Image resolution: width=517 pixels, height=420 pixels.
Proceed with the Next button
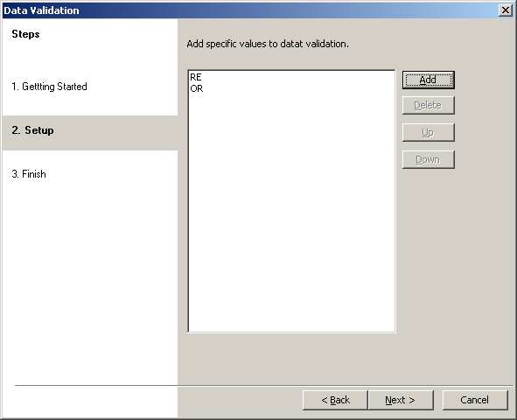pos(401,400)
